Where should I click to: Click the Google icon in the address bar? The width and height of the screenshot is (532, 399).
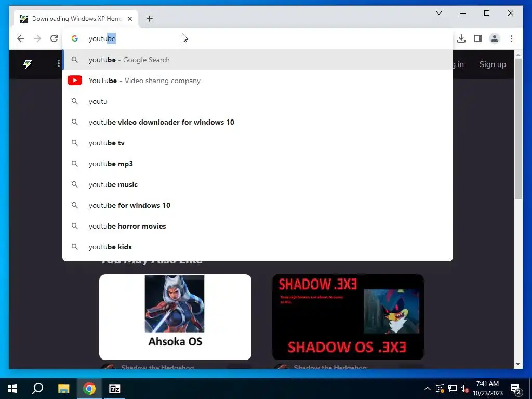pos(75,38)
